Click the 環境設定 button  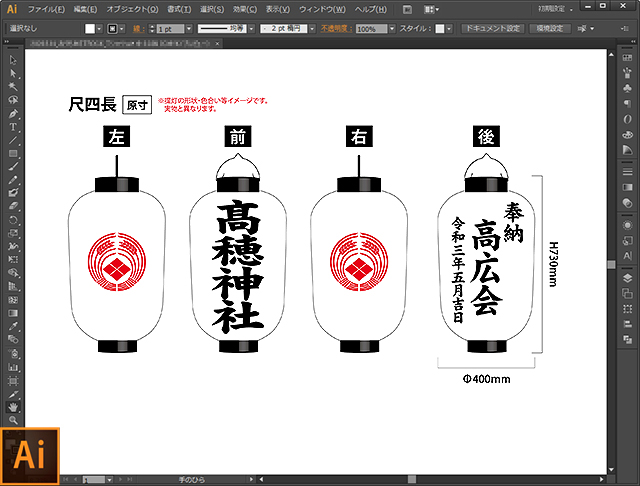coord(551,29)
